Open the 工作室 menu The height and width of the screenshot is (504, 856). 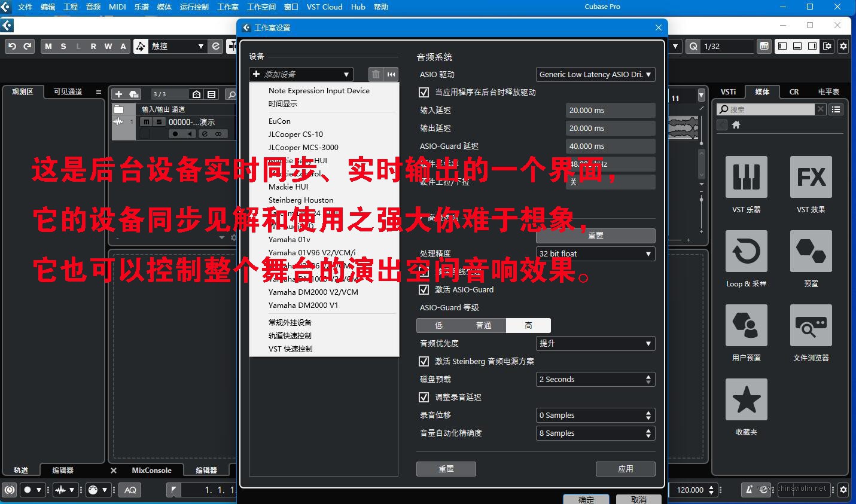click(x=227, y=7)
